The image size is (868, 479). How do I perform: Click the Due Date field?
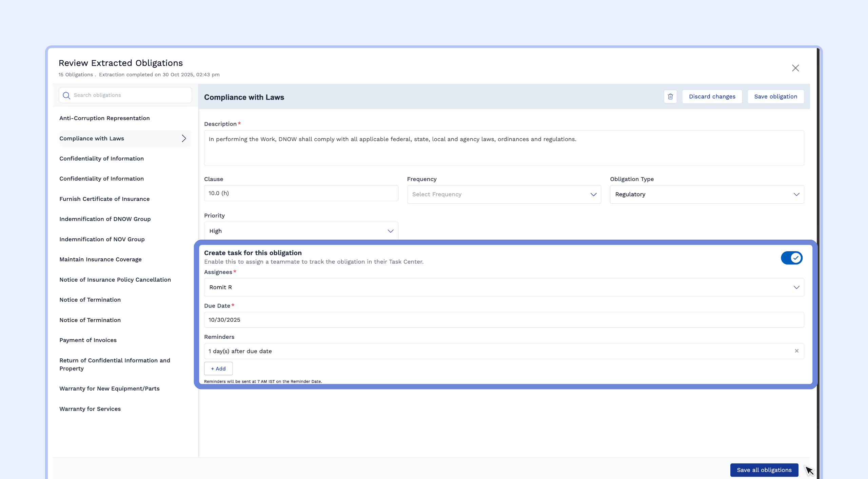504,320
